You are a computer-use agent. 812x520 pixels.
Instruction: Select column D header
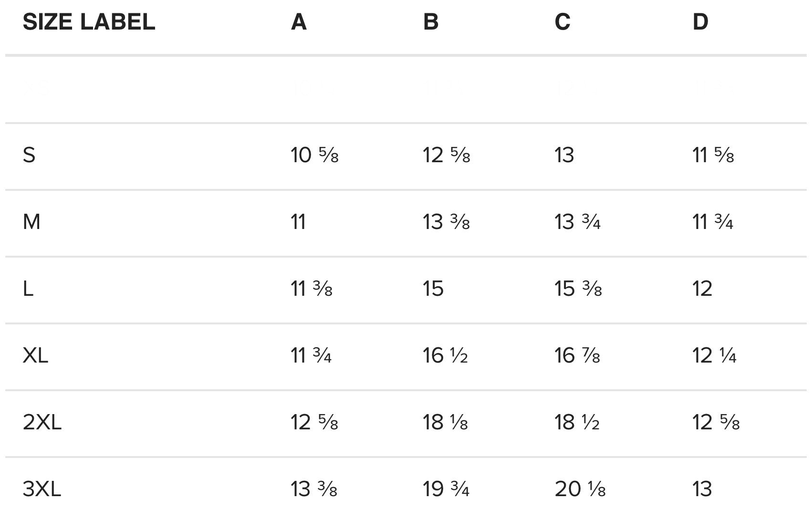point(700,22)
